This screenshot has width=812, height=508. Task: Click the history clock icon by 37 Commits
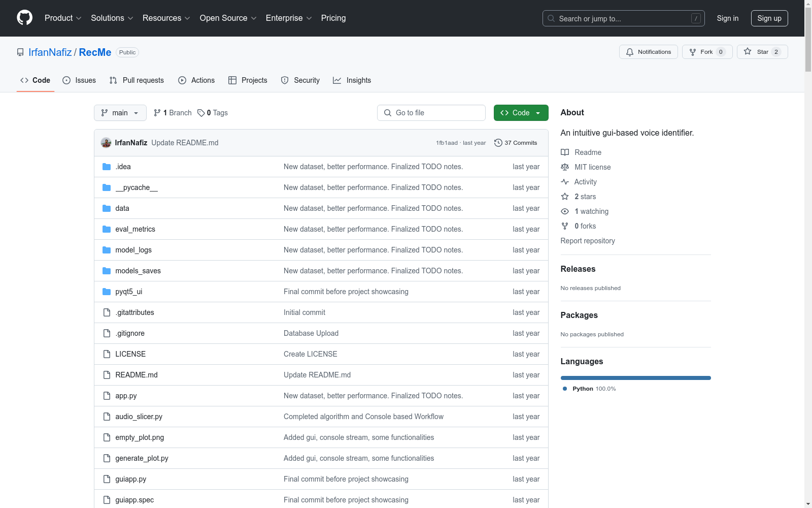498,143
